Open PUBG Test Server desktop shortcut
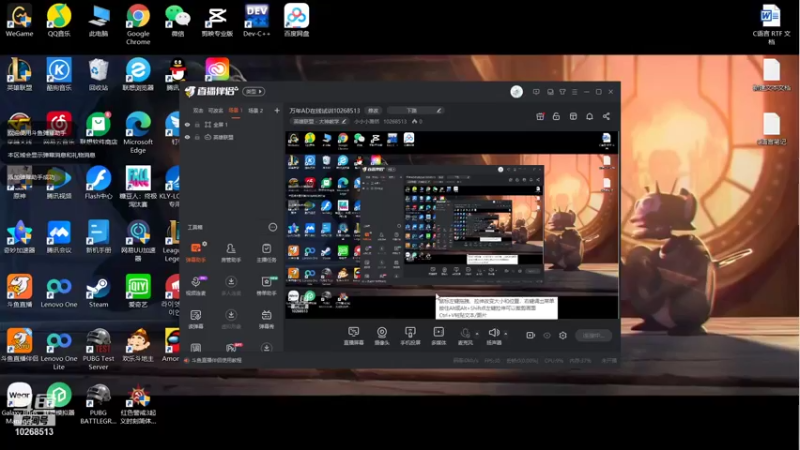 coord(98,349)
